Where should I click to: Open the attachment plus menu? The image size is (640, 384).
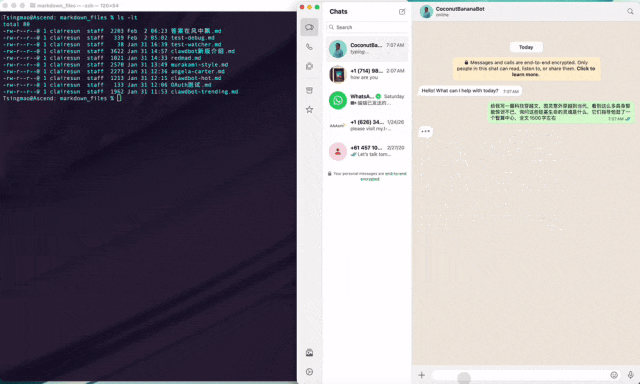tap(422, 375)
